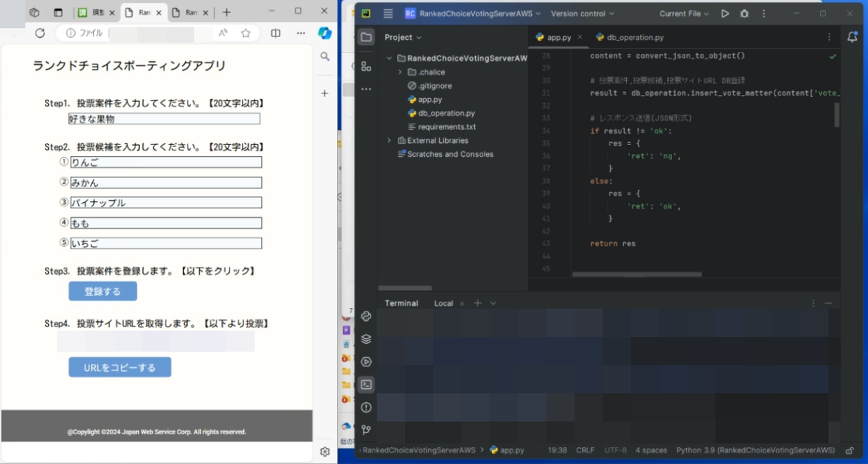The height and width of the screenshot is (464, 868).
Task: Expand External Libraries node
Action: pyautogui.click(x=390, y=140)
